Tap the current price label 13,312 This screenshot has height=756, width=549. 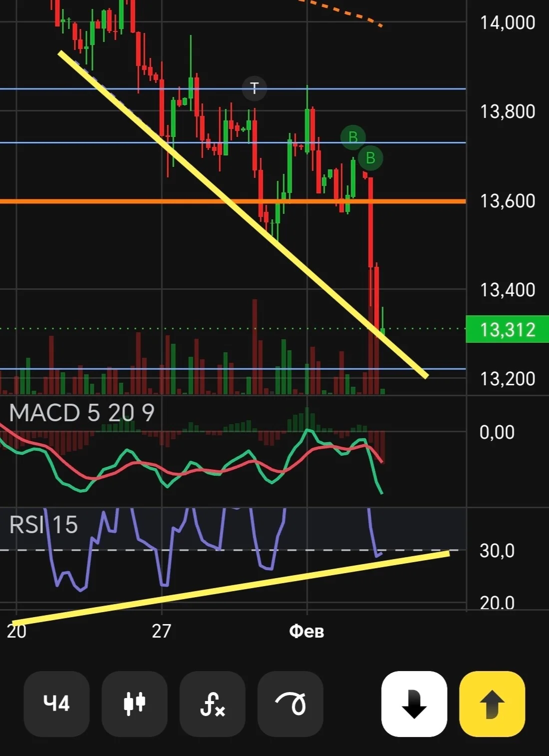pos(507,329)
